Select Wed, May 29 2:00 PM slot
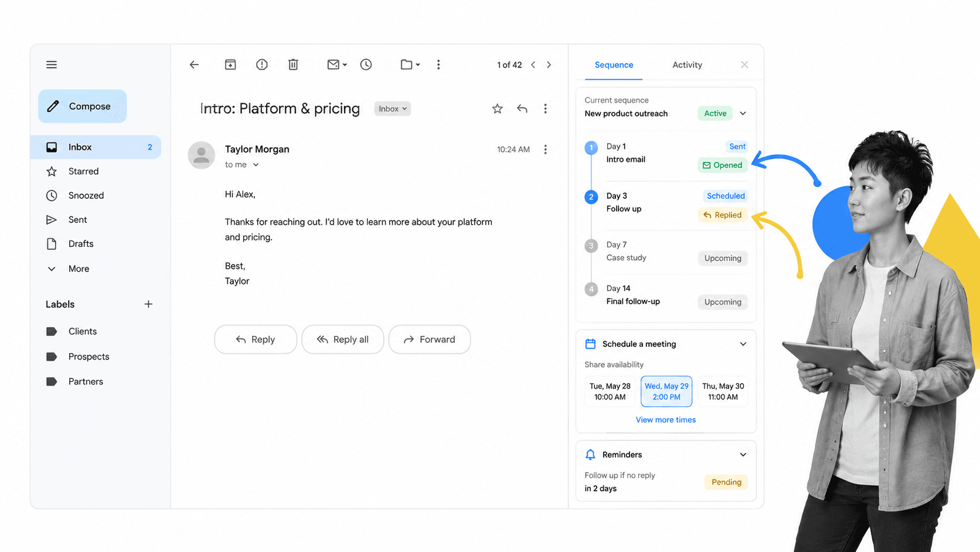The height and width of the screenshot is (552, 980). pos(666,391)
